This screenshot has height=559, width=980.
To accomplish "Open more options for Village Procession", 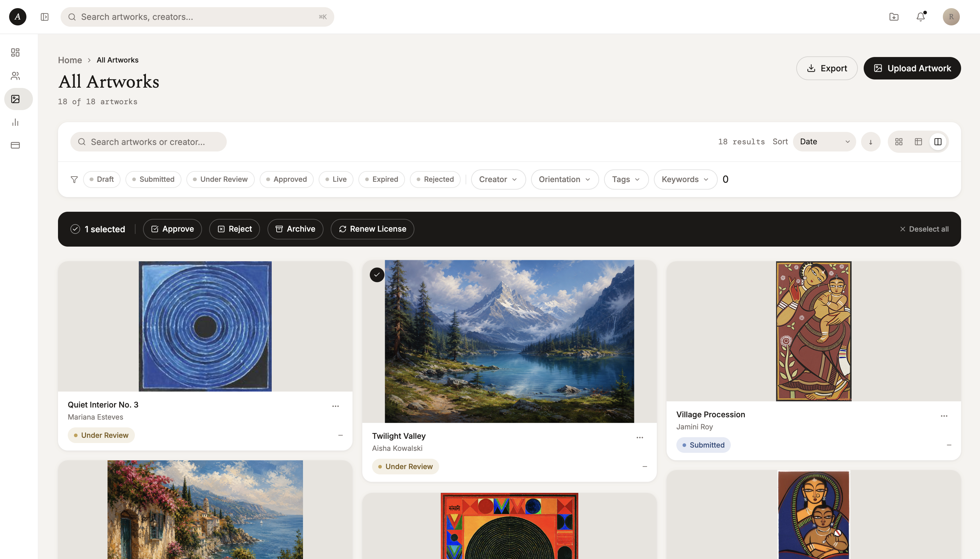I will point(944,416).
